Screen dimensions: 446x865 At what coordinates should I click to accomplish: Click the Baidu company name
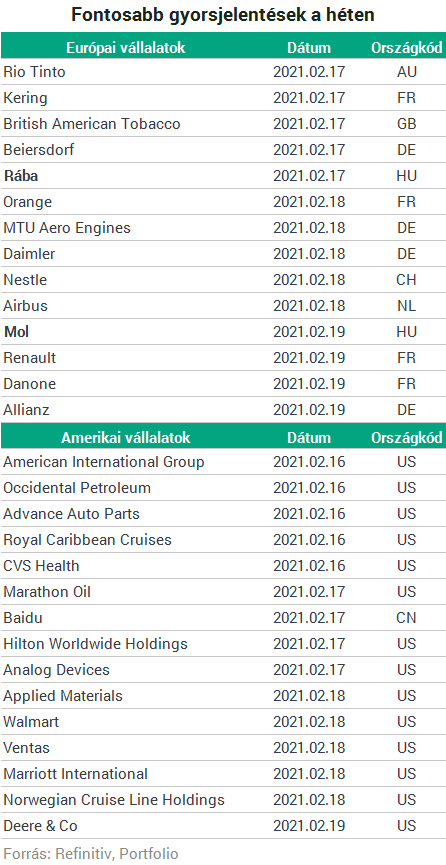tap(23, 618)
